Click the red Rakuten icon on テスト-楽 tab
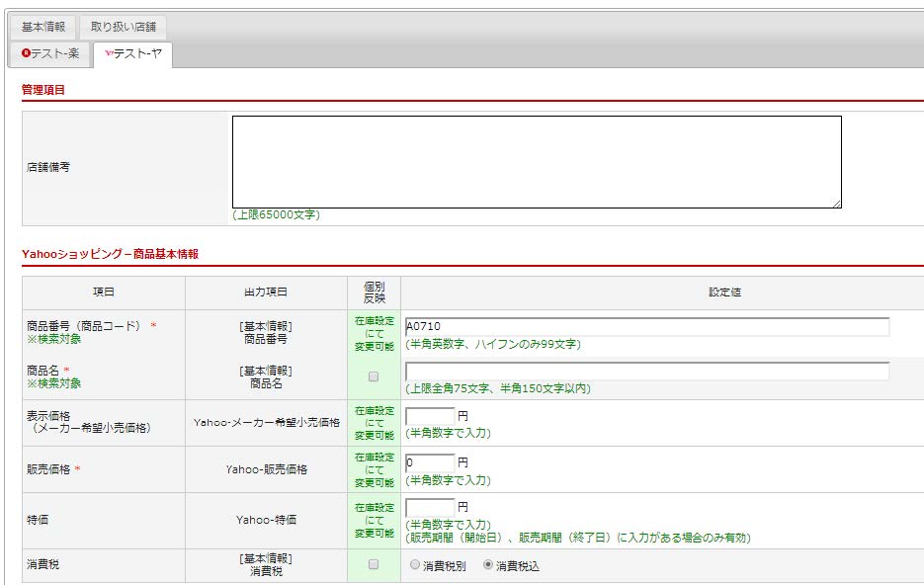This screenshot has width=924, height=585. pyautogui.click(x=27, y=53)
